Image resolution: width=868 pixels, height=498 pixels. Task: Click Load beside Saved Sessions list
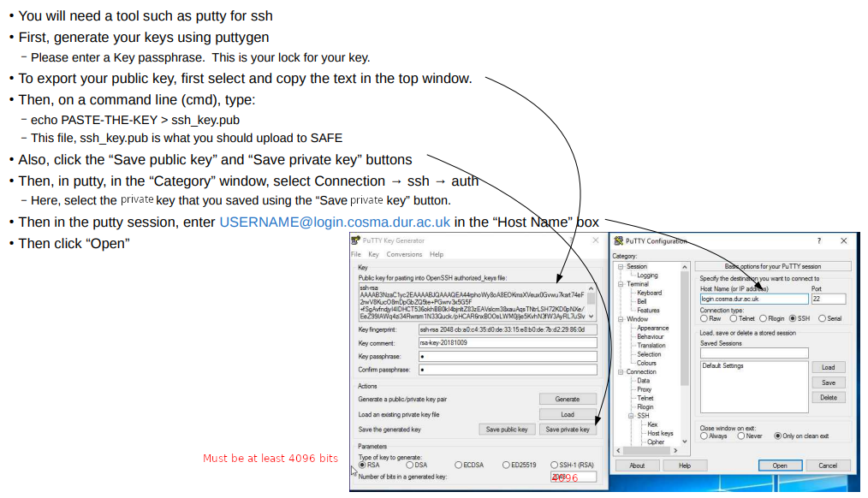828,367
